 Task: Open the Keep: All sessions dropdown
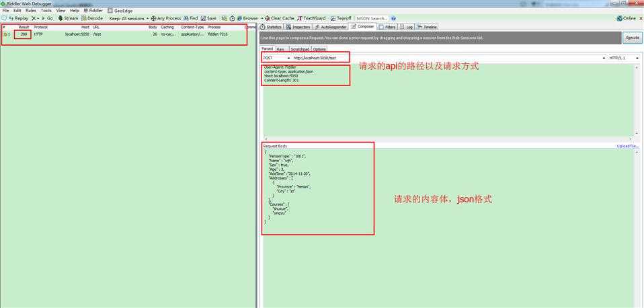(x=128, y=18)
